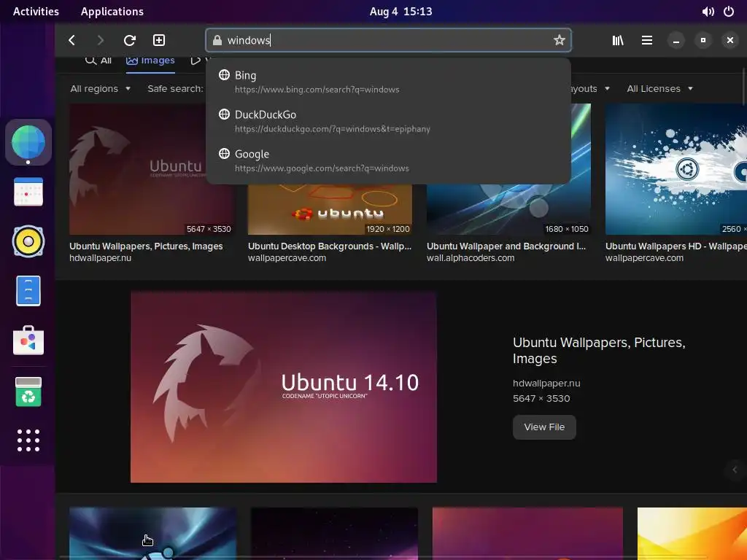Open the All Layouts dropdown
Screen dimensions: 747x560
tap(589, 88)
